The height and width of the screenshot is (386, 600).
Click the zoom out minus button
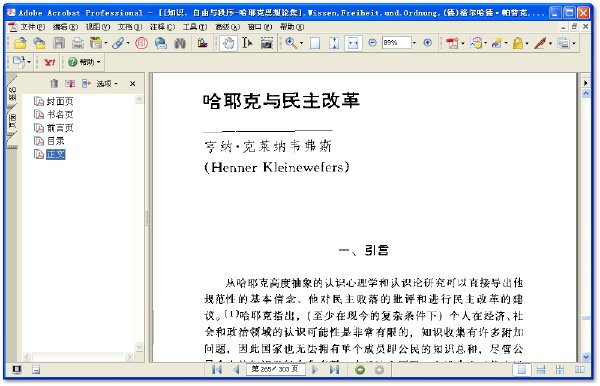372,43
